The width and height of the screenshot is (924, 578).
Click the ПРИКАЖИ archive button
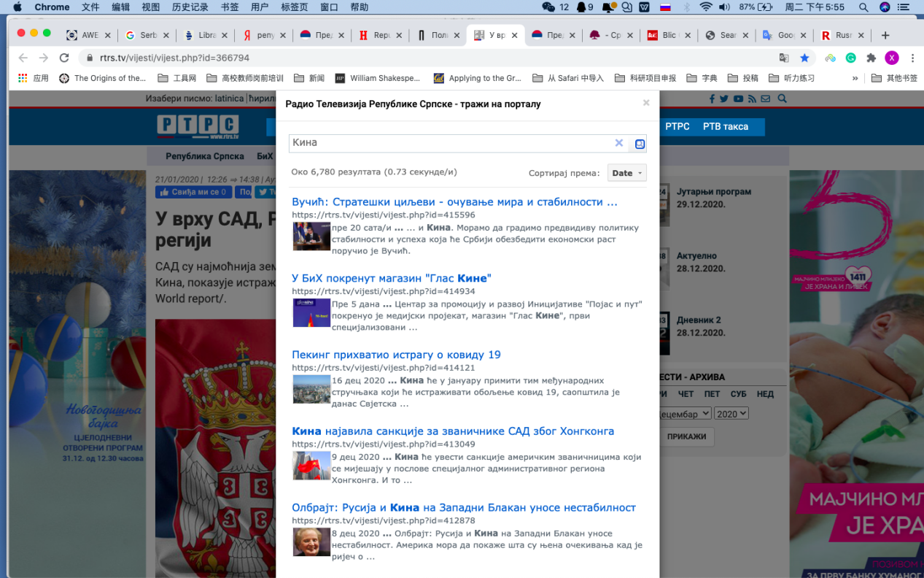686,436
